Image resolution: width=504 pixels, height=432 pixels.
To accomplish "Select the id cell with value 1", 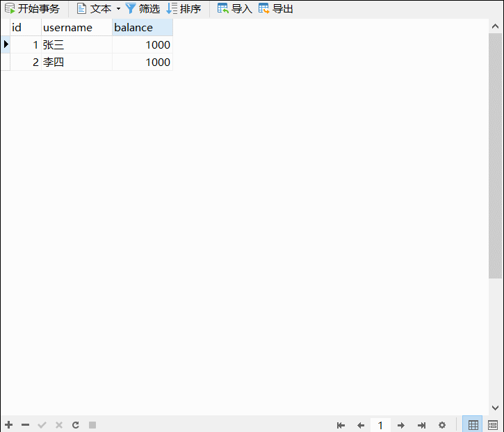I will [26, 44].
